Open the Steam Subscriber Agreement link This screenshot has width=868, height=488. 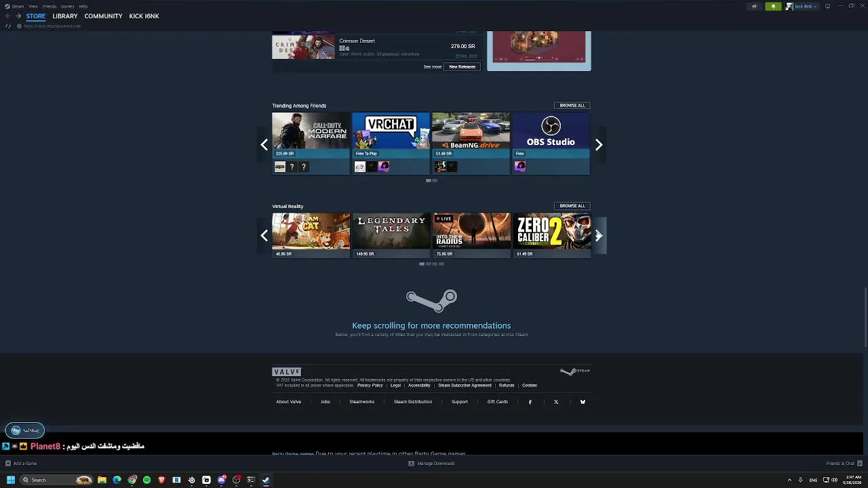point(465,385)
